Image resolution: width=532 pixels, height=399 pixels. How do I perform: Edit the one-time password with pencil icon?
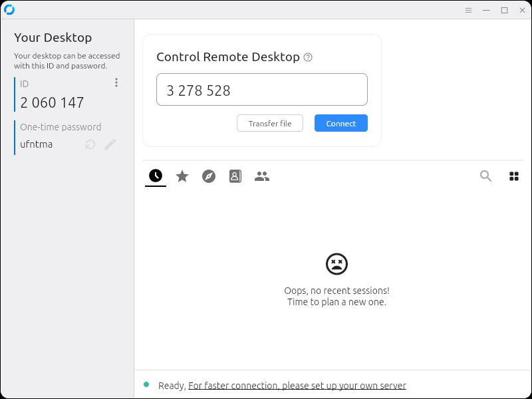[110, 144]
